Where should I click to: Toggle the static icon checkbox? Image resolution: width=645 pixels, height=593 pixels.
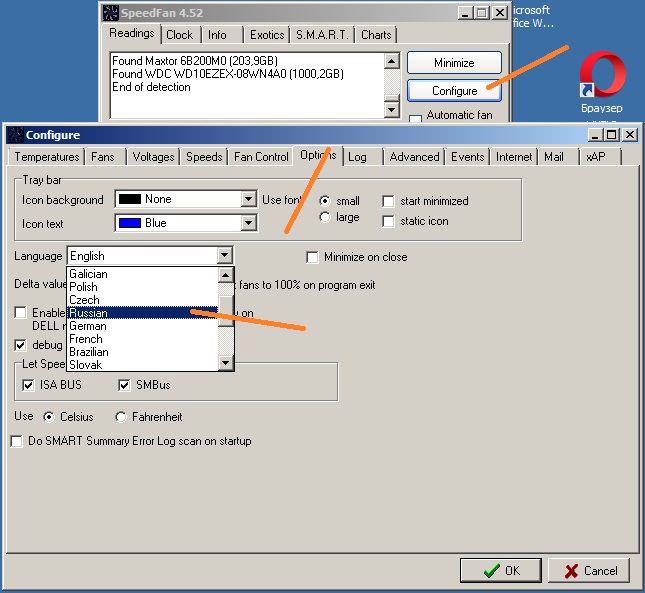tap(389, 221)
